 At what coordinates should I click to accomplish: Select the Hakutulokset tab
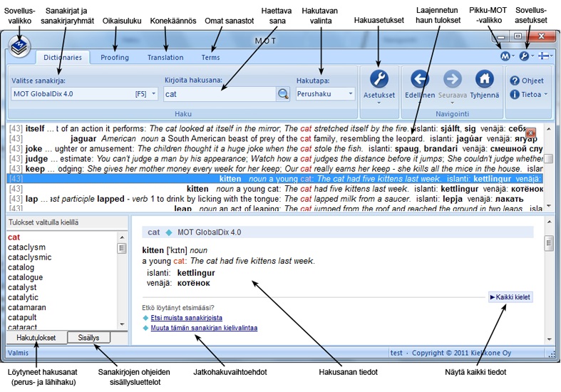[x=36, y=338]
